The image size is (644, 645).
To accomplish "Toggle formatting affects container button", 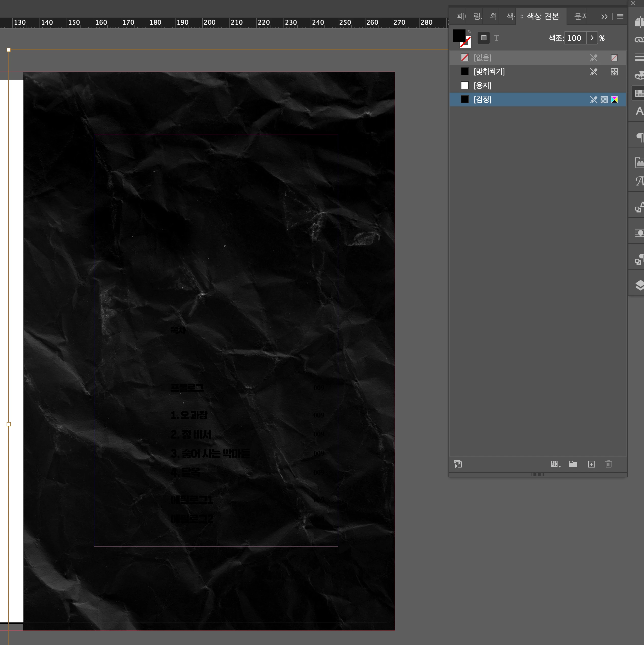I will pyautogui.click(x=484, y=38).
